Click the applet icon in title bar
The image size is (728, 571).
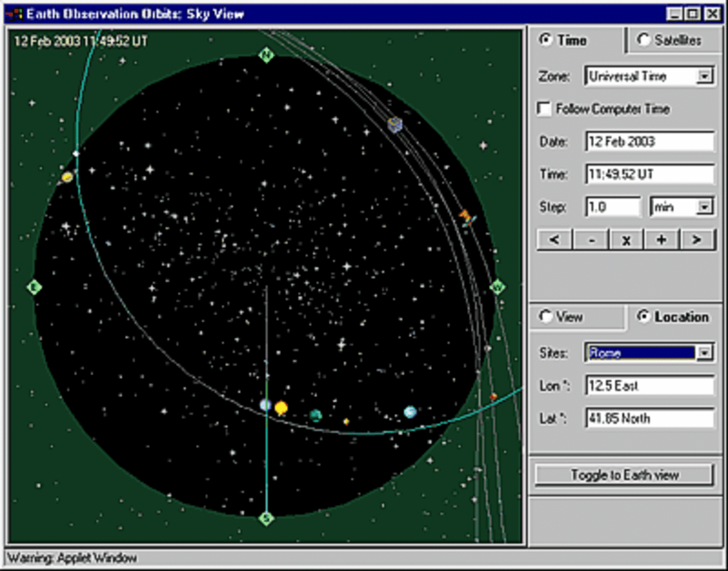(x=15, y=14)
